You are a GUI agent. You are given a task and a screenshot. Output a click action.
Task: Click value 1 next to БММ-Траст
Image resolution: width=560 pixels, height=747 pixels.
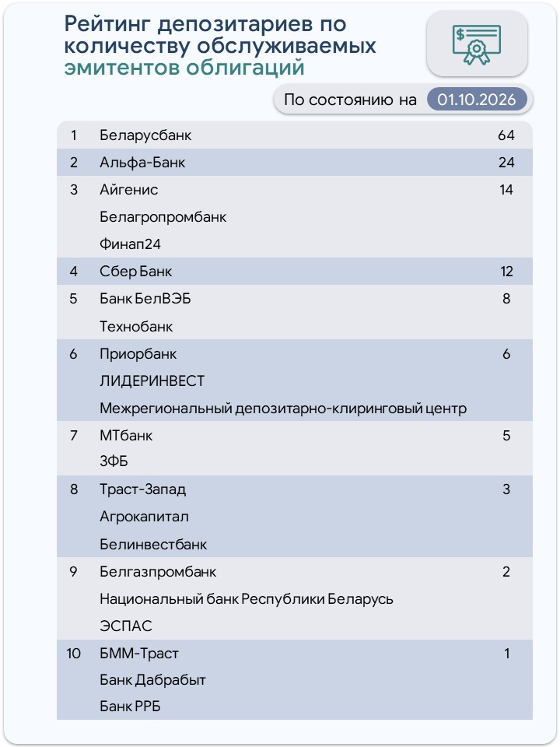pos(506,653)
